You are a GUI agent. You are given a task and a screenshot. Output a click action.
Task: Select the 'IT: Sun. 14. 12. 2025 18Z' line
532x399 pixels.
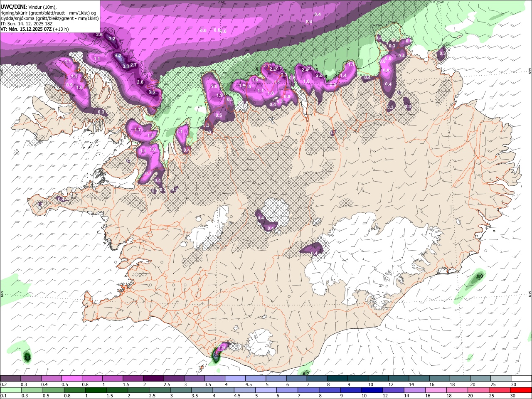point(27,24)
